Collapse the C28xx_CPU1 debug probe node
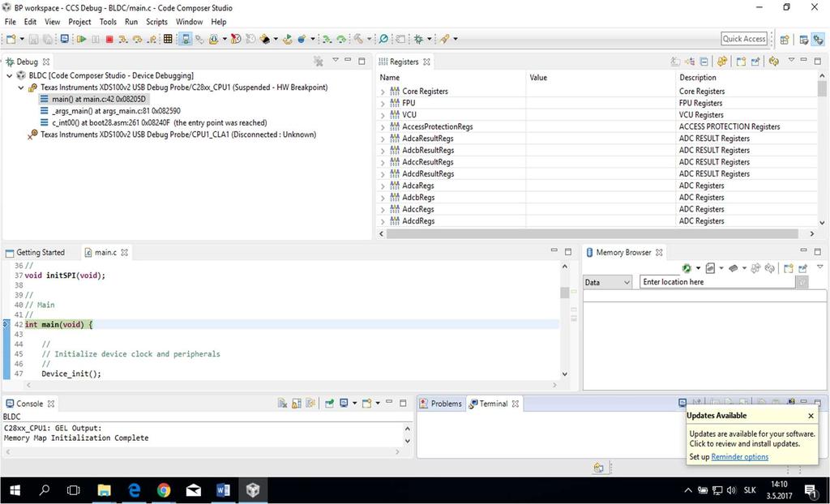 click(x=20, y=88)
